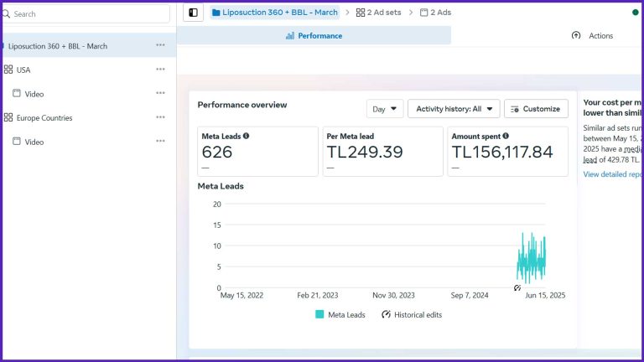Click the historical edit marker on chart
This screenshot has height=362, width=644.
click(x=517, y=287)
